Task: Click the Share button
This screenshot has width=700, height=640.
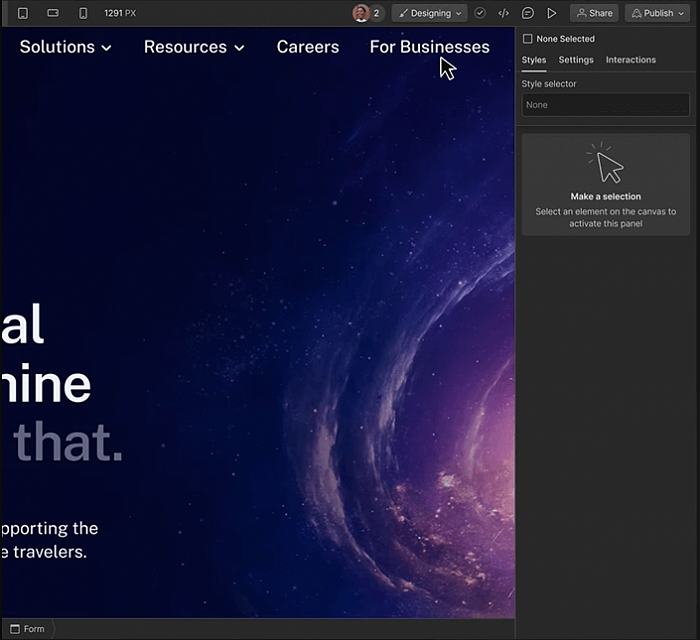Action: [x=594, y=13]
